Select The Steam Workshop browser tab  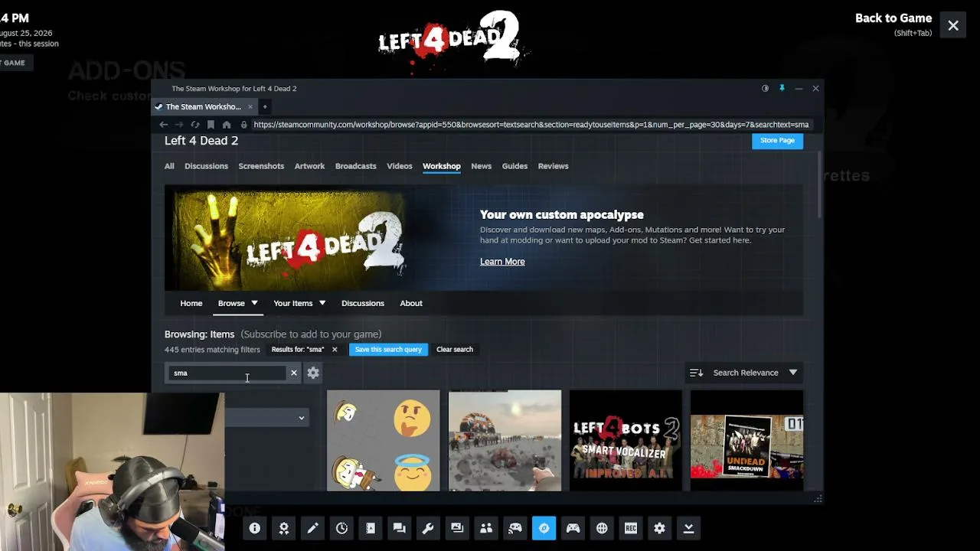point(203,106)
